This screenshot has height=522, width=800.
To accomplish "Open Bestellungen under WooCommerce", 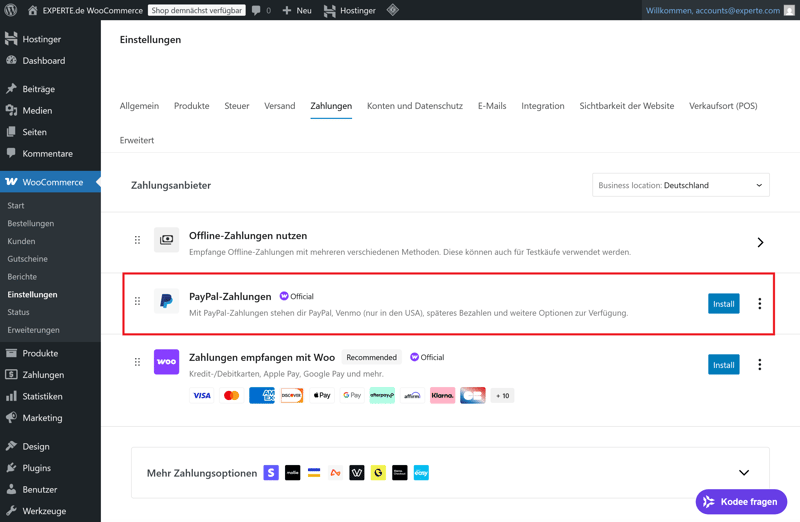I will (31, 223).
